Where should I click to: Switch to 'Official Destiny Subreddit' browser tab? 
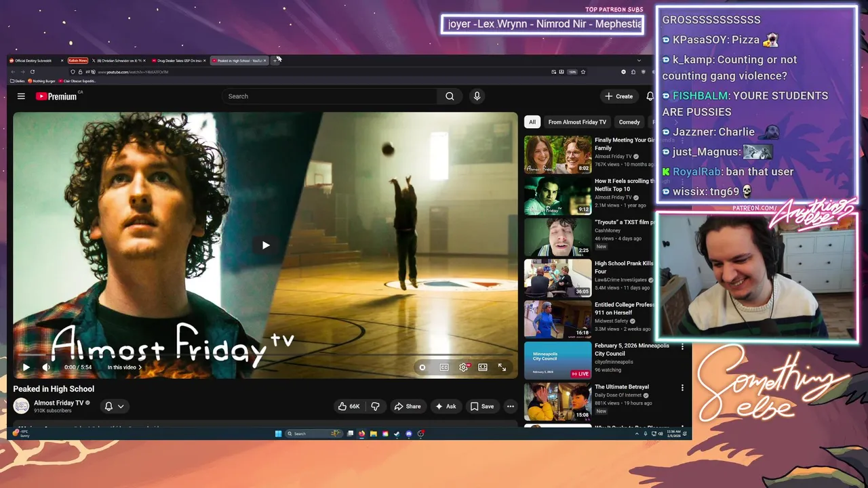pyautogui.click(x=37, y=60)
